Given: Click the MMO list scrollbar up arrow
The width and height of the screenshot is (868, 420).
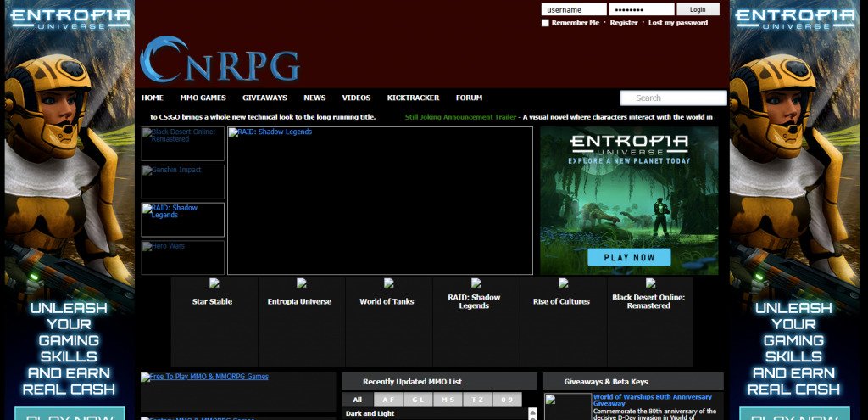Looking at the screenshot, I should click(532, 412).
